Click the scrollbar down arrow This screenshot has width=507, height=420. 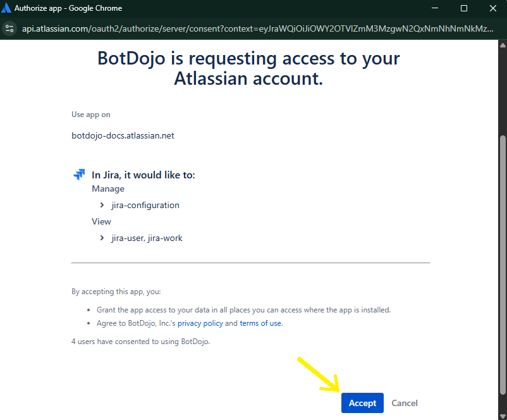point(503,416)
